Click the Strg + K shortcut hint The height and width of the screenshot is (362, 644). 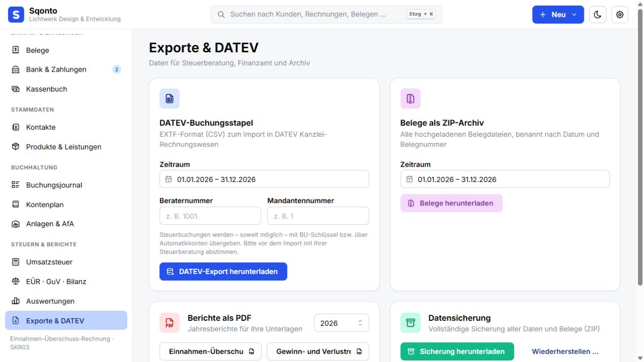pos(421,14)
